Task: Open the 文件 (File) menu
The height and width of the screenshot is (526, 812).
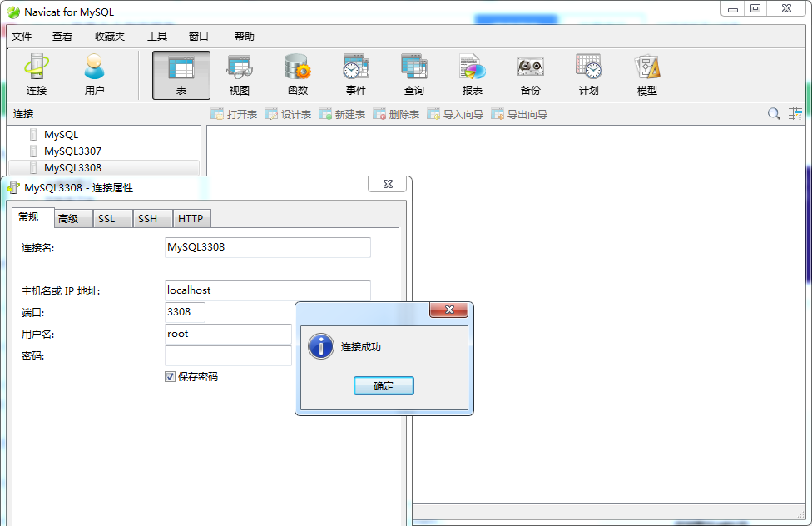Action: pos(22,37)
